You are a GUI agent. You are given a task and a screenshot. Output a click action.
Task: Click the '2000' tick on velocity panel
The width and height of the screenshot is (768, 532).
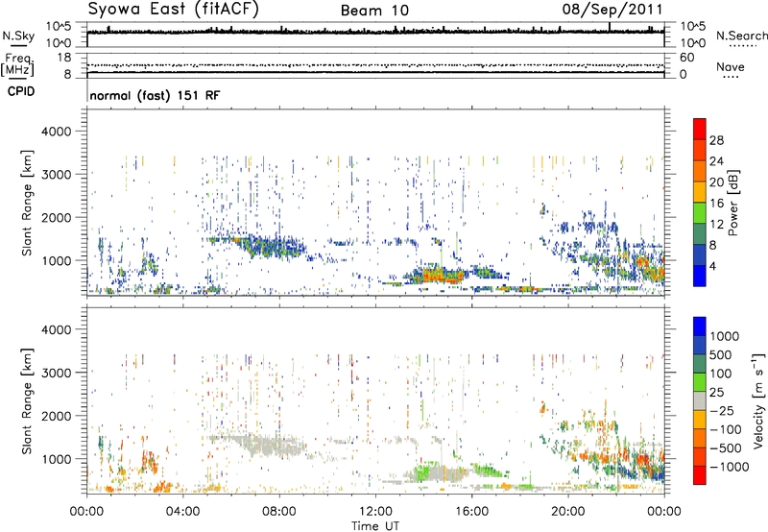coord(56,416)
